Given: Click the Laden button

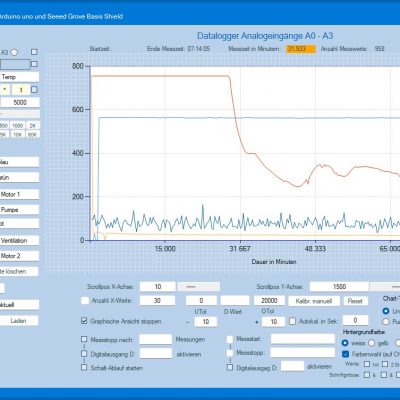Looking at the screenshot, I should pyautogui.click(x=19, y=321).
